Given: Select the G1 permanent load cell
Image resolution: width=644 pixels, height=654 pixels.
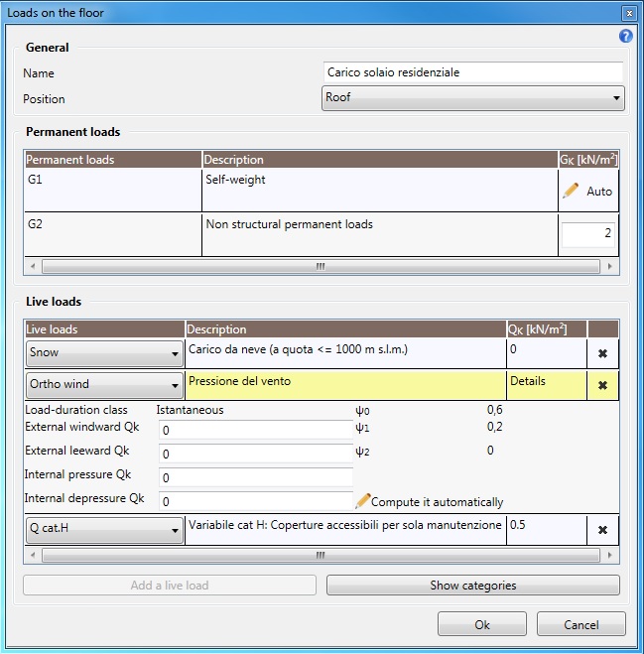Looking at the screenshot, I should (113, 190).
